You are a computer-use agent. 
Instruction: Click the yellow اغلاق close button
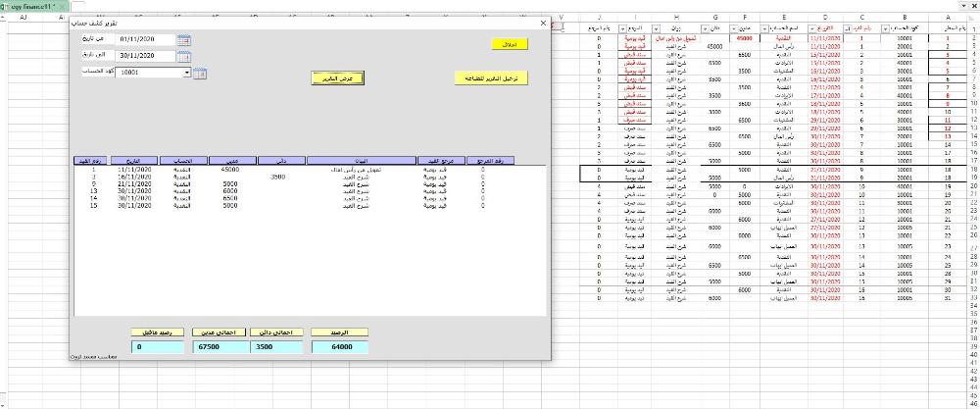point(510,44)
